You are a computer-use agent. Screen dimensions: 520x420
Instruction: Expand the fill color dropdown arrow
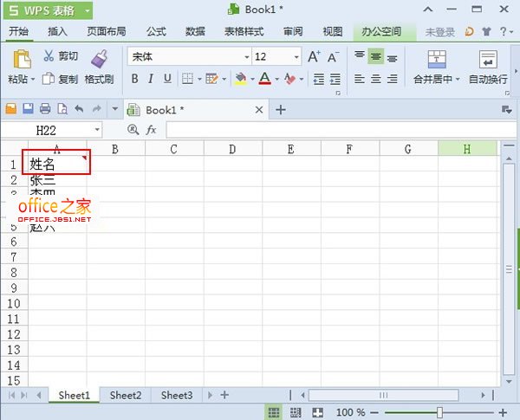pyautogui.click(x=252, y=79)
